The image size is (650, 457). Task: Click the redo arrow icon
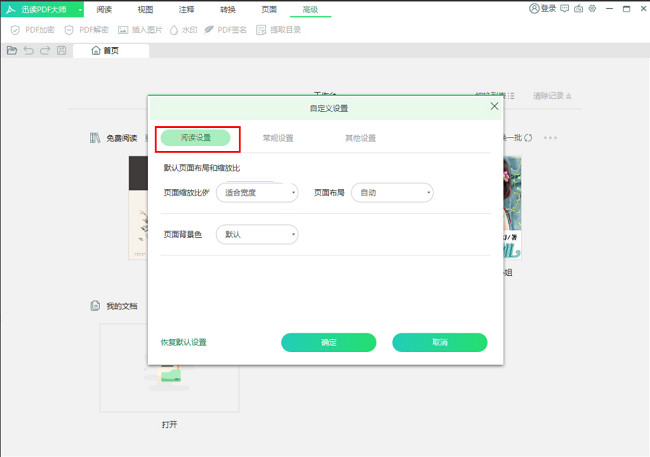click(x=45, y=50)
